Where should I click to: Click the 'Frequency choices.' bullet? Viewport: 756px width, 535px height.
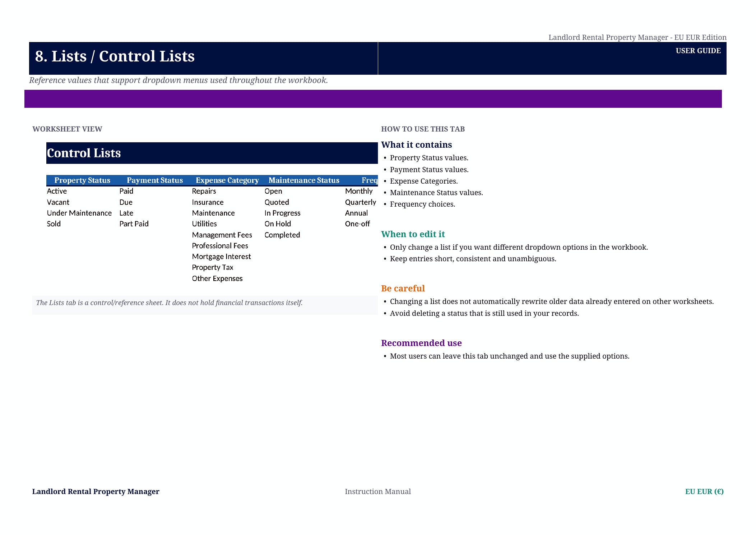422,204
